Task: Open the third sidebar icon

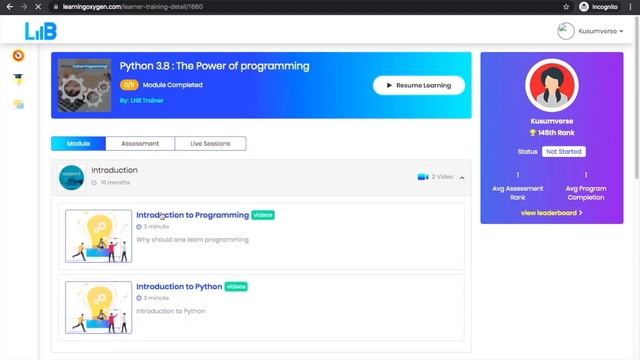Action: pyautogui.click(x=18, y=104)
